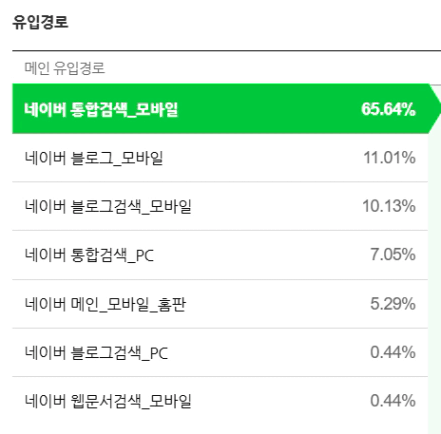Screen dimensions: 441x434
Task: Select the 네이버 통합검색_모바일 highlighted row label
Action: tap(101, 109)
